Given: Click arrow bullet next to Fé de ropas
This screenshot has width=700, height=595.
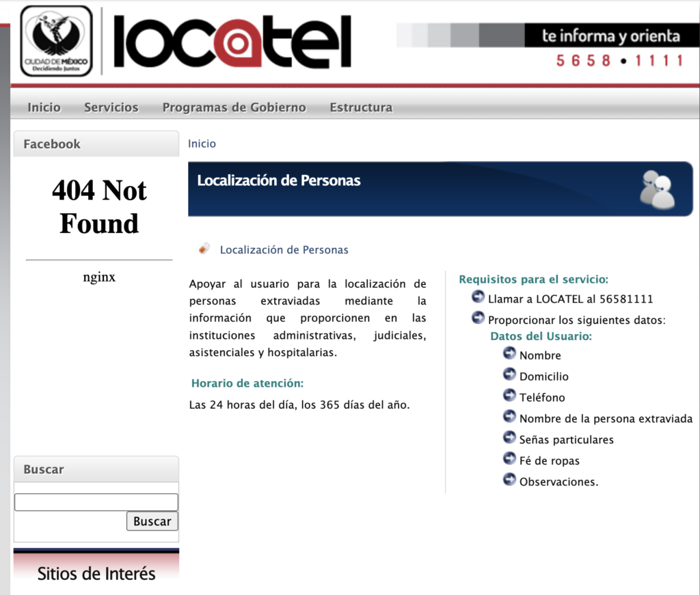Looking at the screenshot, I should click(509, 459).
